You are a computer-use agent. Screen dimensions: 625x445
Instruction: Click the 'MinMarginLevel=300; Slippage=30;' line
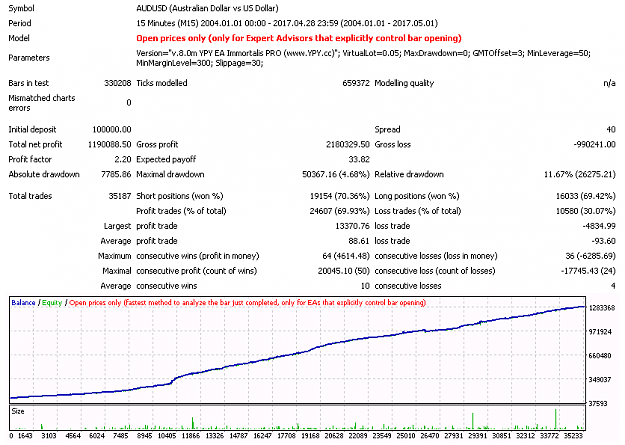pyautogui.click(x=200, y=63)
